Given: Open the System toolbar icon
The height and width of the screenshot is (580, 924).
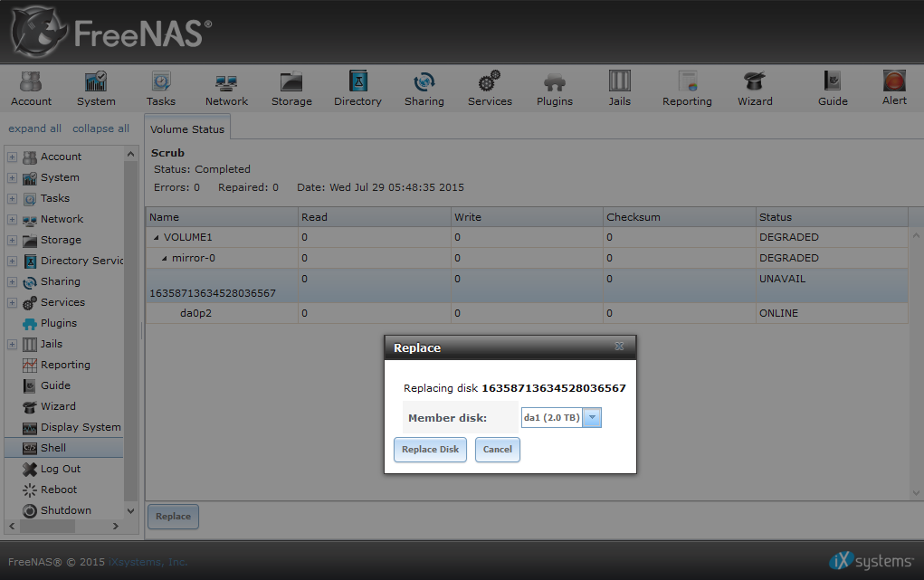Looking at the screenshot, I should coord(96,89).
